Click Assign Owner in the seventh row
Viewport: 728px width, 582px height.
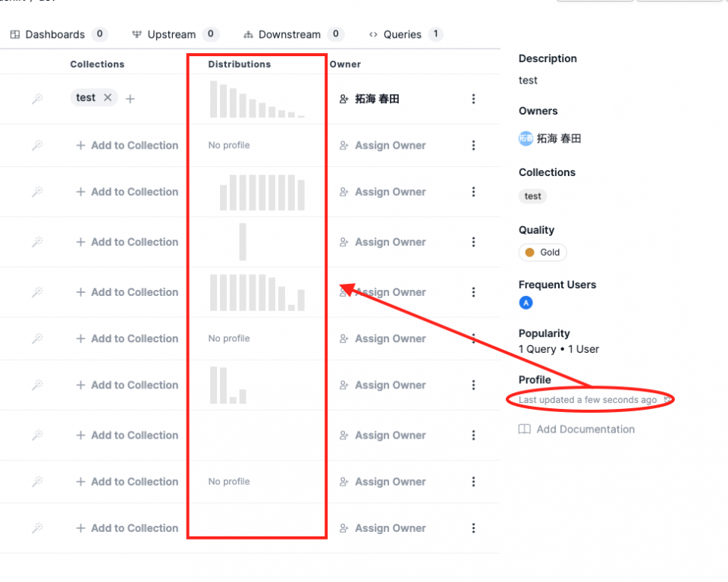[x=382, y=385]
